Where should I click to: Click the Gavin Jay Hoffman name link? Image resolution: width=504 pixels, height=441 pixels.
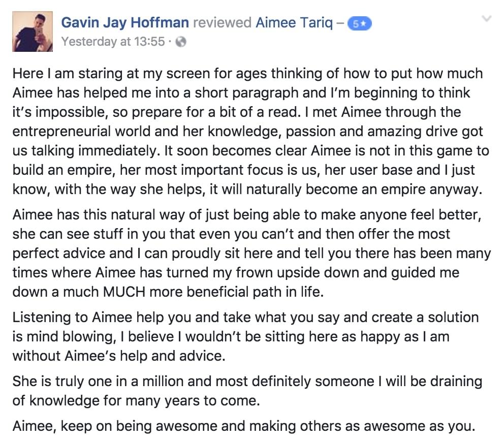(x=124, y=23)
